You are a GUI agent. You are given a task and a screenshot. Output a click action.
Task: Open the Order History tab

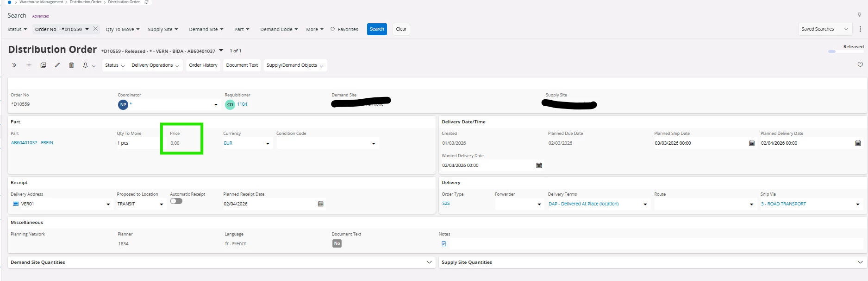point(203,65)
